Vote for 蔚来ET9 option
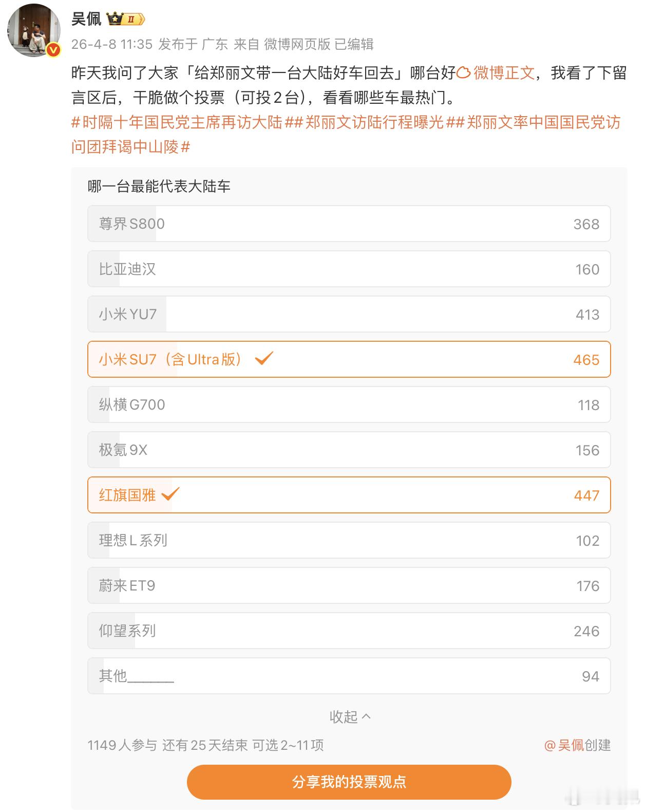 coord(349,585)
